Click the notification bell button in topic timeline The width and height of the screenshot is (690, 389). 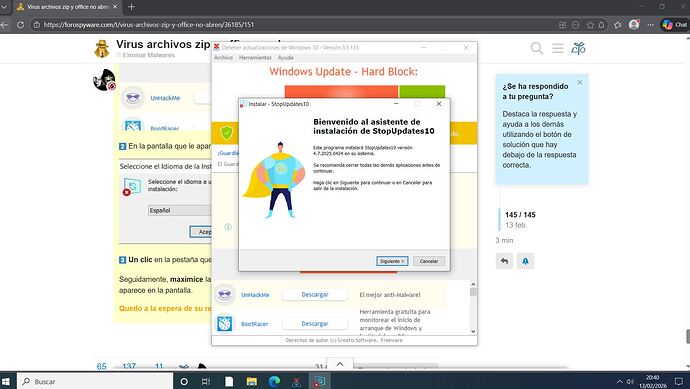click(x=525, y=261)
